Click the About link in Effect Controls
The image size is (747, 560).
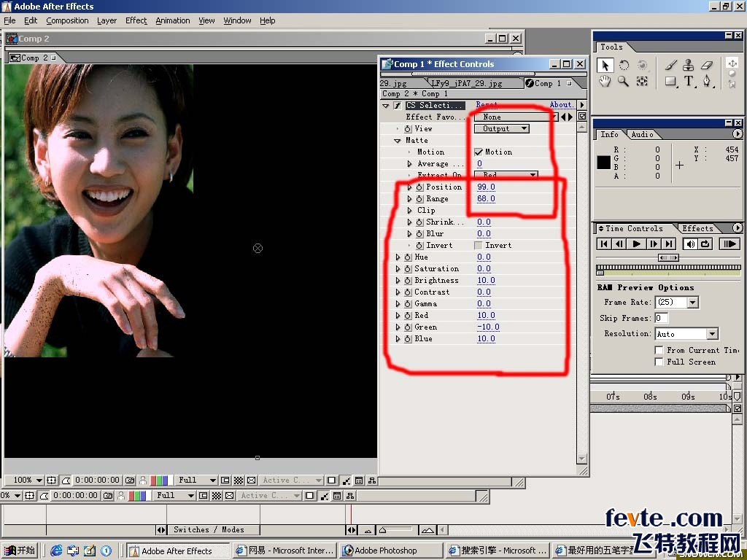pos(562,105)
